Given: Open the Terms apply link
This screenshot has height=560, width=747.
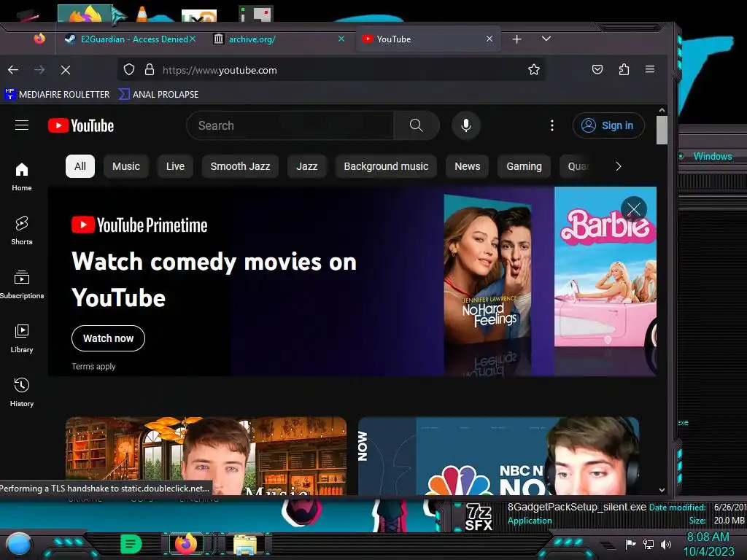Looking at the screenshot, I should [x=93, y=366].
